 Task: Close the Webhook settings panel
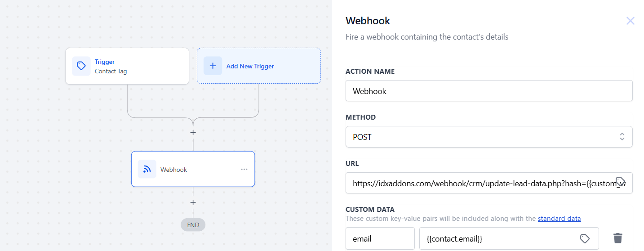(x=630, y=21)
